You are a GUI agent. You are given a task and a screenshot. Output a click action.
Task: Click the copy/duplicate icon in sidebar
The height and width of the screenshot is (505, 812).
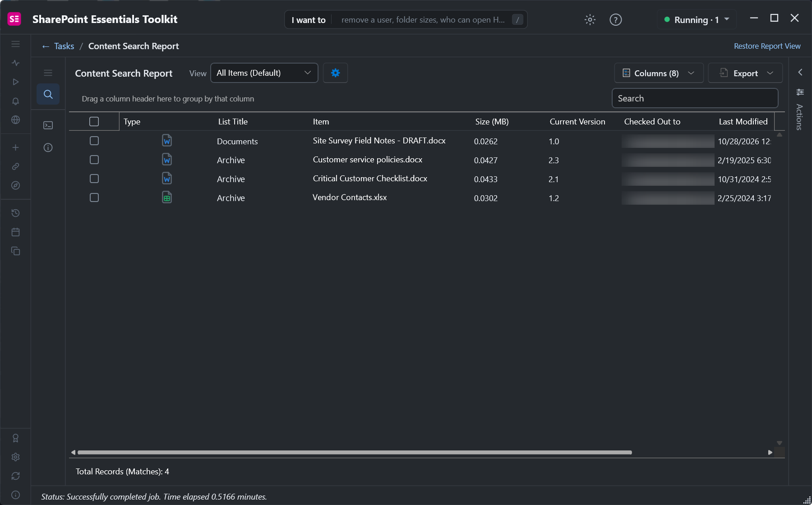tap(15, 251)
